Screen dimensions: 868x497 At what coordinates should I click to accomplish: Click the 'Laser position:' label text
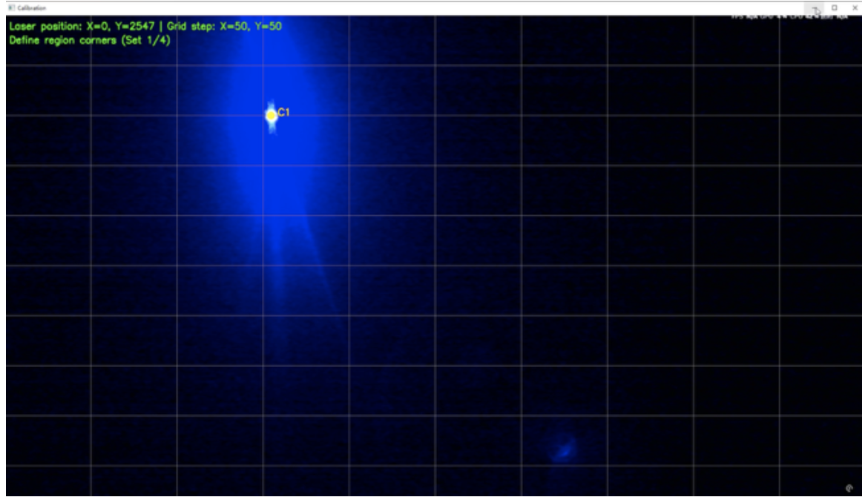45,27
